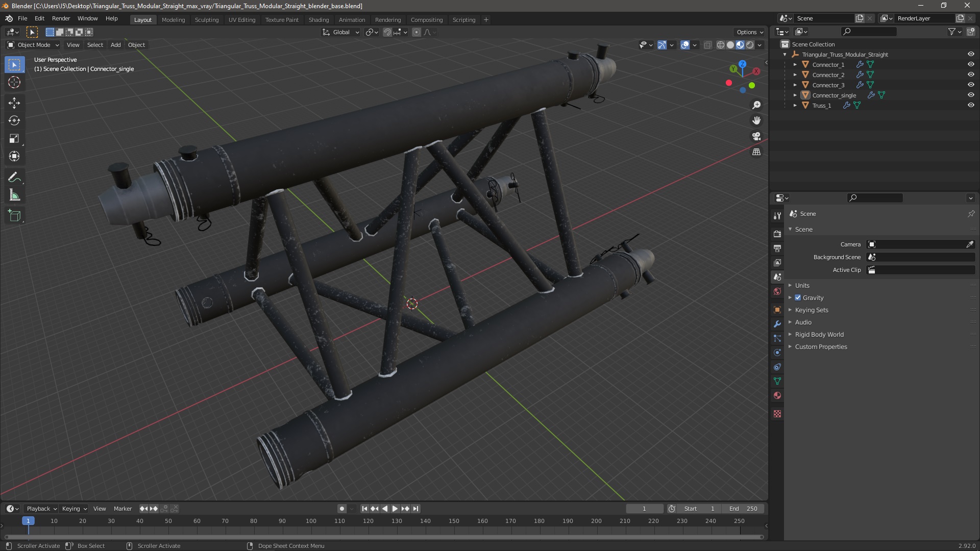Switch to the UV Editing workspace tab
This screenshot has height=551, width=980.
click(x=242, y=20)
